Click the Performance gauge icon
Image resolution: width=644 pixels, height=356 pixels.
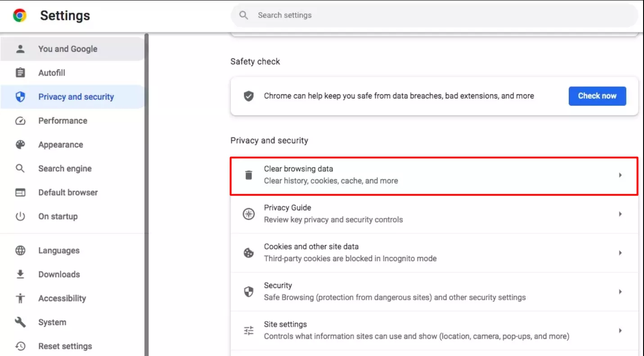[20, 121]
